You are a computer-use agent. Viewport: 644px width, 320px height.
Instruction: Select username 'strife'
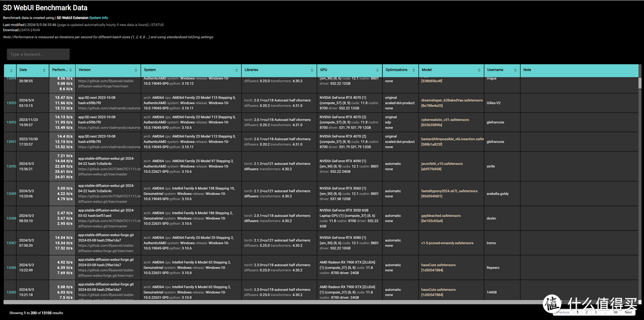pos(490,166)
